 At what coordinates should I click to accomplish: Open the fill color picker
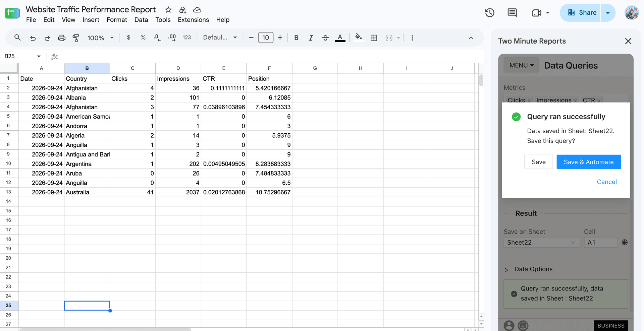point(359,38)
